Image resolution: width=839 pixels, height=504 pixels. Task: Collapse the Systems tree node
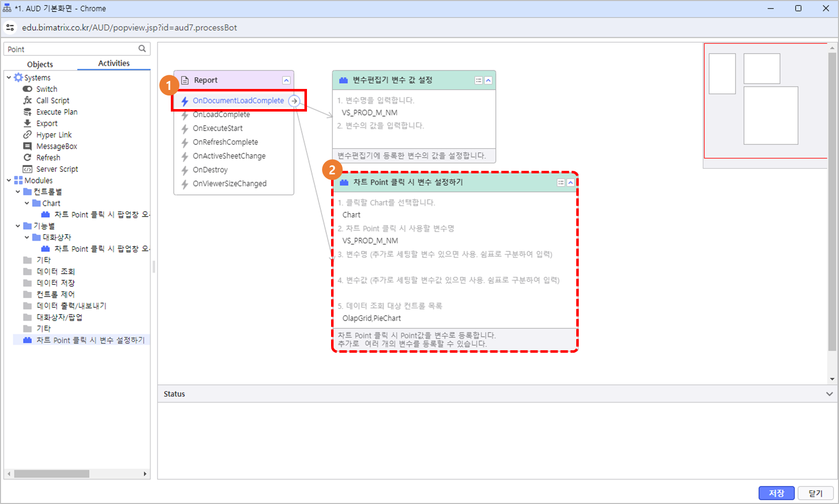9,77
